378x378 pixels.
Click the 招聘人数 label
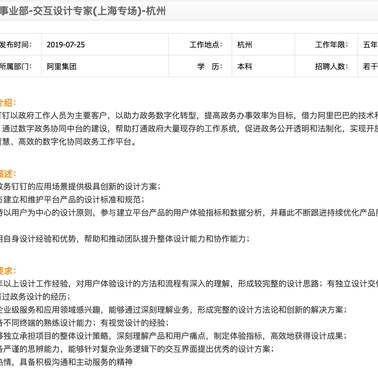pos(331,66)
